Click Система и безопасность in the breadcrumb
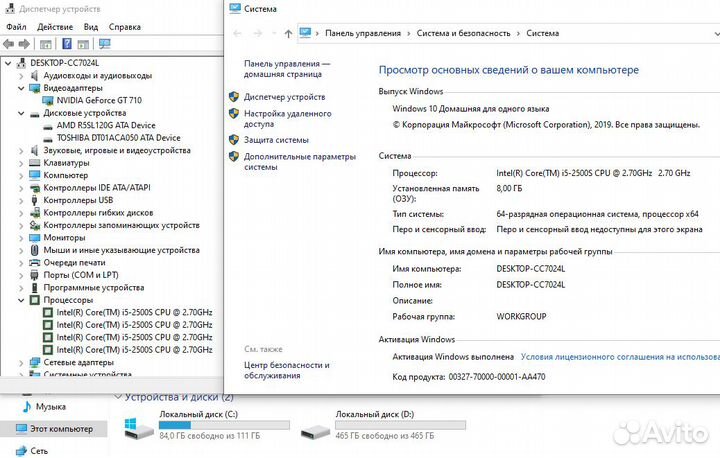This screenshot has height=458, width=720. point(463,33)
